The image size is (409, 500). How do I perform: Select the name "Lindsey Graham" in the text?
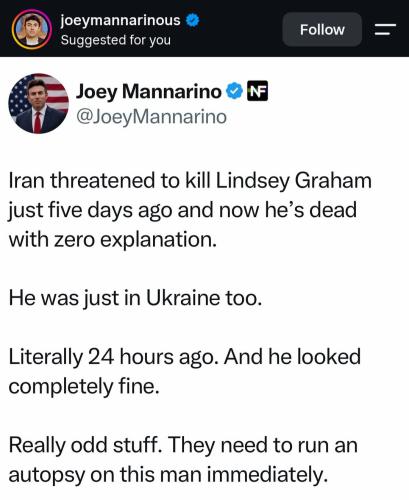pos(293,181)
